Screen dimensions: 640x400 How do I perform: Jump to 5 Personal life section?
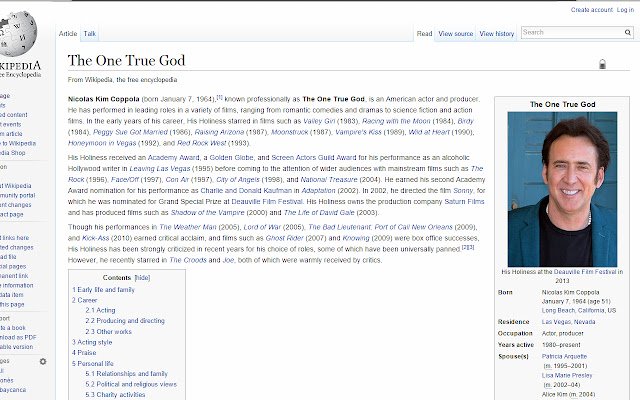point(93,364)
